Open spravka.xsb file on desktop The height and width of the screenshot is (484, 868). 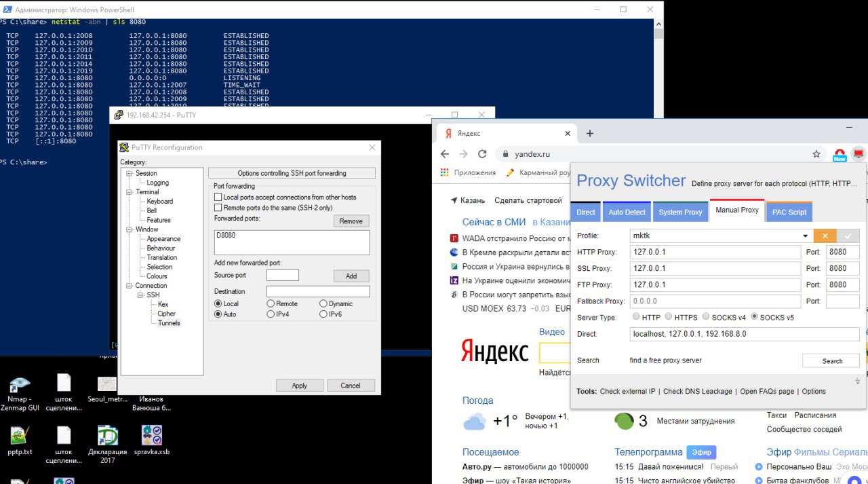151,439
